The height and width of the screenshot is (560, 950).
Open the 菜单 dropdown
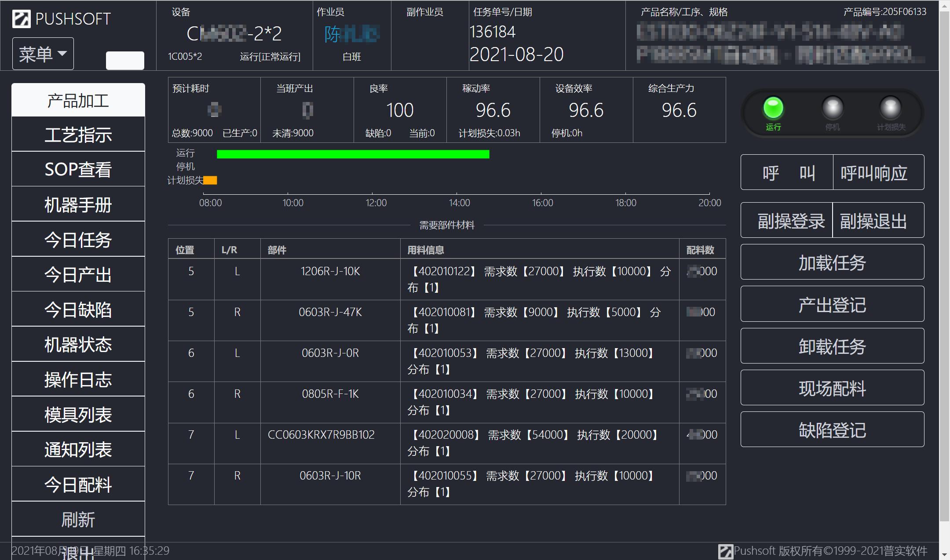pos(43,54)
